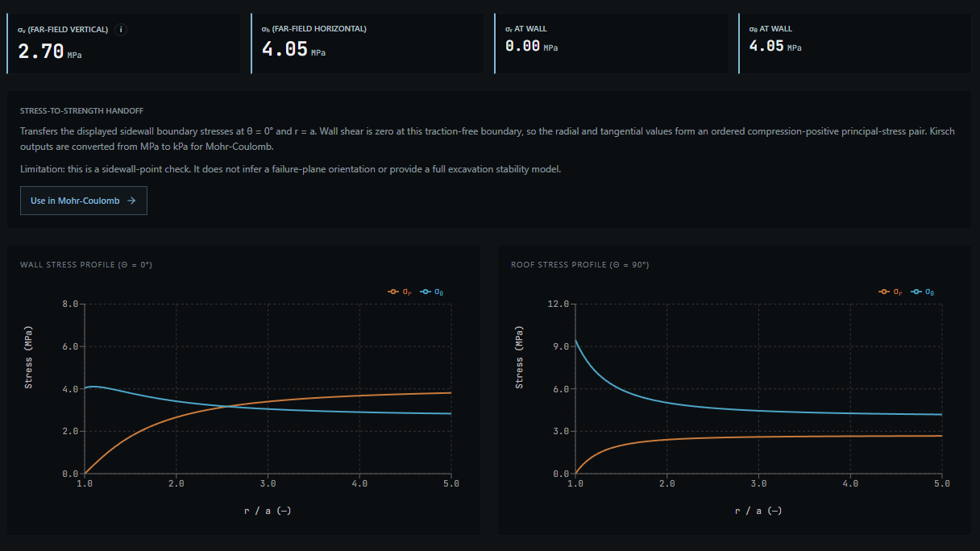Click the roof chart r / a axis label
This screenshot has width=980, height=551.
pos(758,511)
